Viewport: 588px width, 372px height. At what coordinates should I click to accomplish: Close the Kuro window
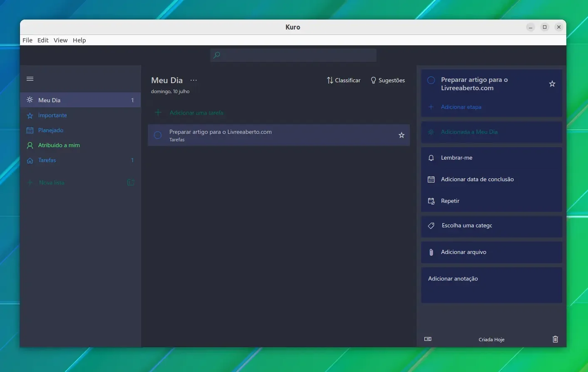point(559,27)
